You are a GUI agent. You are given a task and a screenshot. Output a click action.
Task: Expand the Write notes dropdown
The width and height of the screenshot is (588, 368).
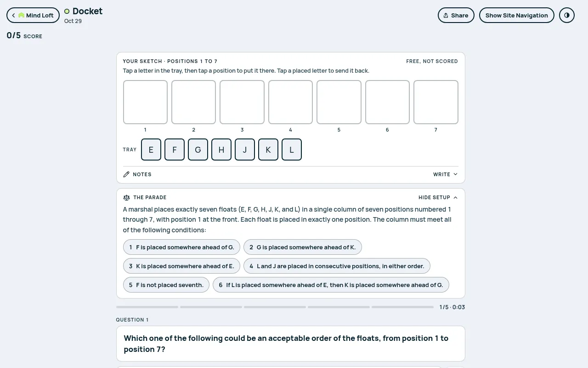click(446, 174)
